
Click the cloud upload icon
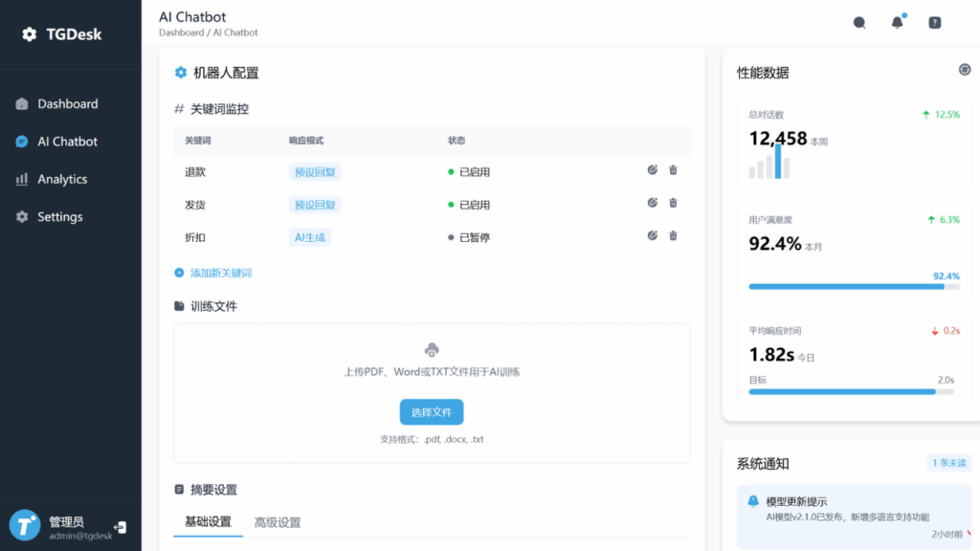tap(432, 350)
